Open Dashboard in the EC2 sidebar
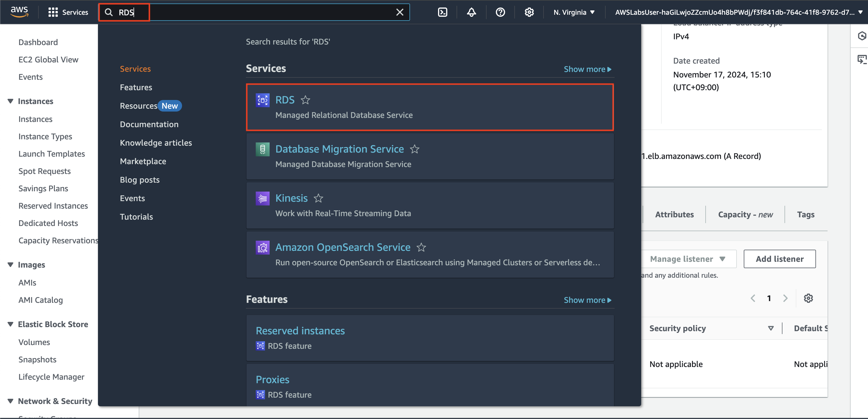Image resolution: width=868 pixels, height=419 pixels. click(38, 42)
